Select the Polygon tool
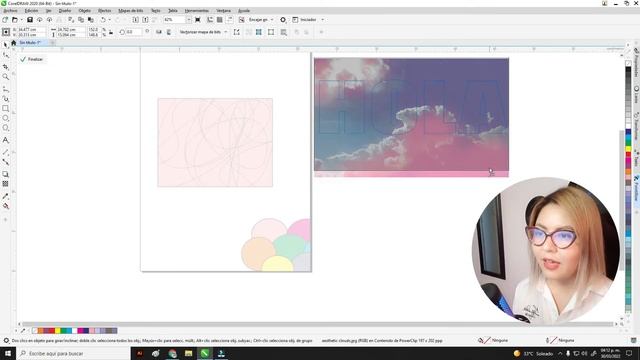640x360 pixels. click(5, 128)
